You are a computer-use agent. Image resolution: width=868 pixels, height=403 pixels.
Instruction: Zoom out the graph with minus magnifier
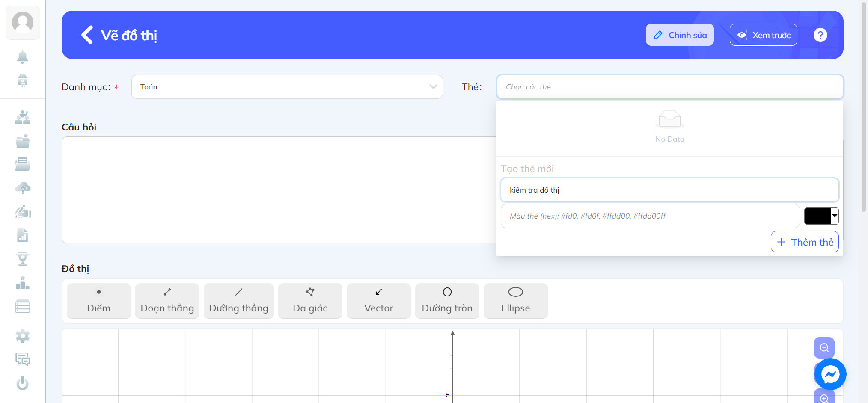tap(824, 348)
